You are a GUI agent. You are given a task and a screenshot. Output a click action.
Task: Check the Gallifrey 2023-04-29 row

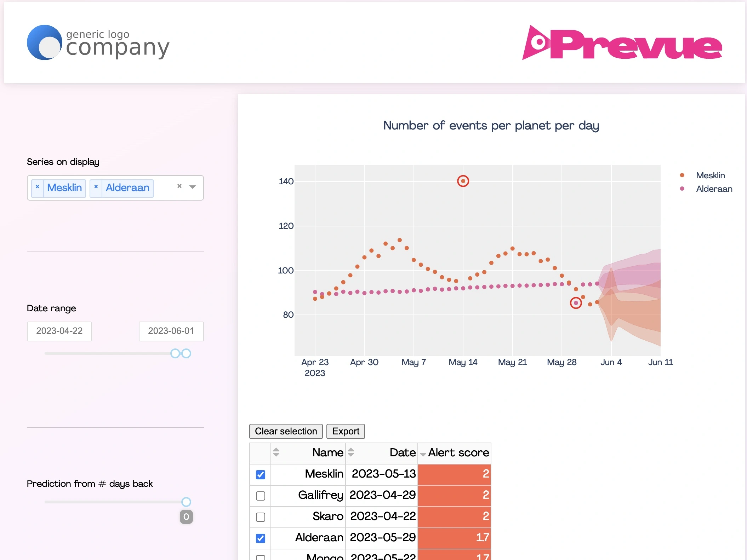pyautogui.click(x=261, y=496)
